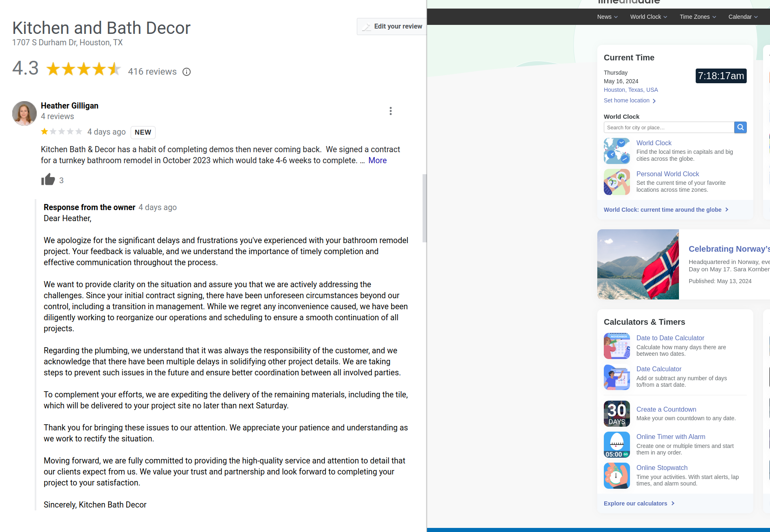Image resolution: width=770 pixels, height=532 pixels.
Task: Click the address 1707 S Durham Dr, Houston, TX
Action: [x=67, y=42]
